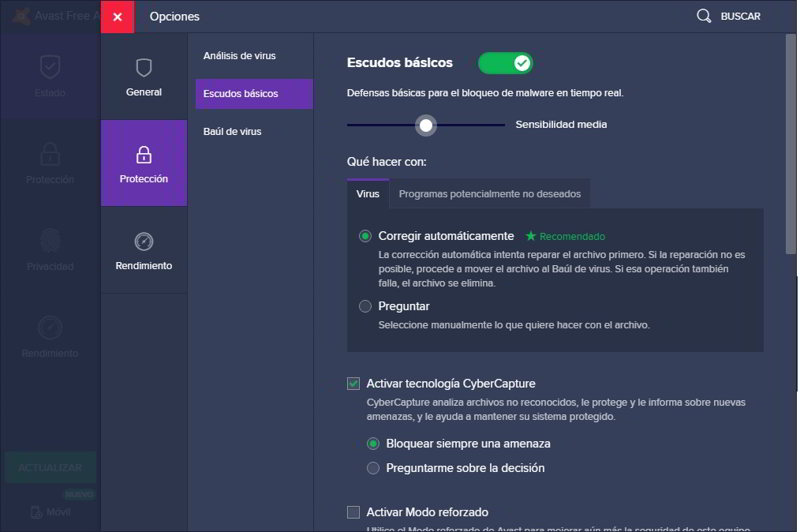Click the Protección lock icon in main window
Image resolution: width=800 pixels, height=532 pixels.
(50, 154)
